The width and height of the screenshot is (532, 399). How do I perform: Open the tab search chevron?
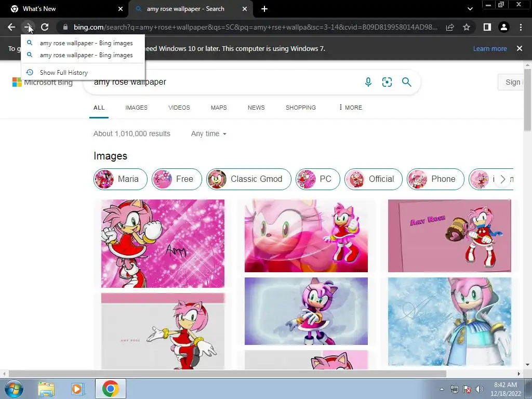(x=470, y=9)
